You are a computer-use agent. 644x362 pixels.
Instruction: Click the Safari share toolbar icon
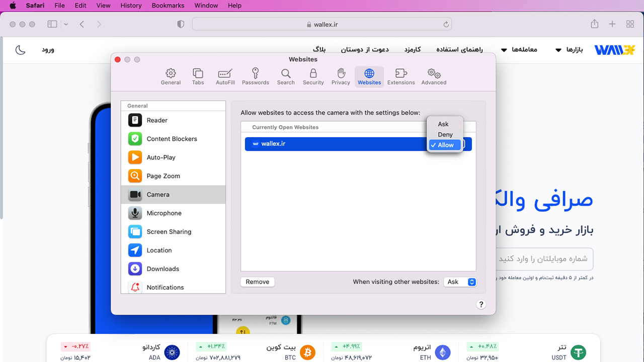point(594,24)
